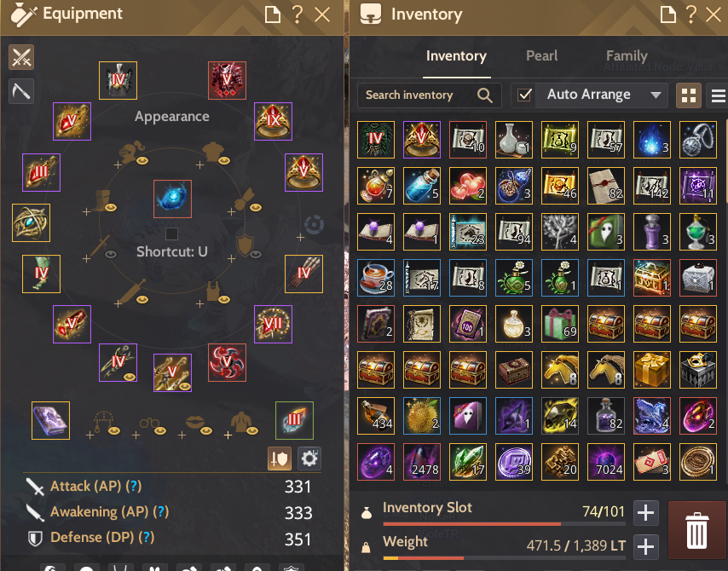Click the Equipment help question mark
Image resolution: width=728 pixels, height=571 pixels.
click(x=298, y=14)
